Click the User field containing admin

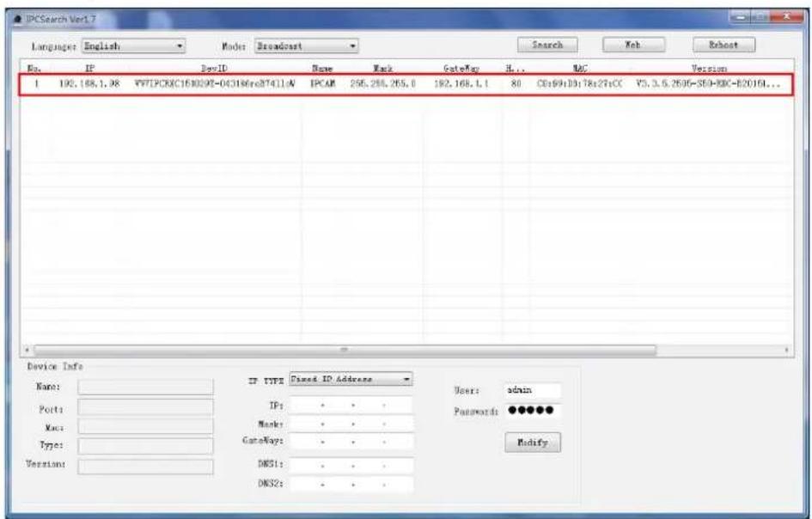(533, 390)
